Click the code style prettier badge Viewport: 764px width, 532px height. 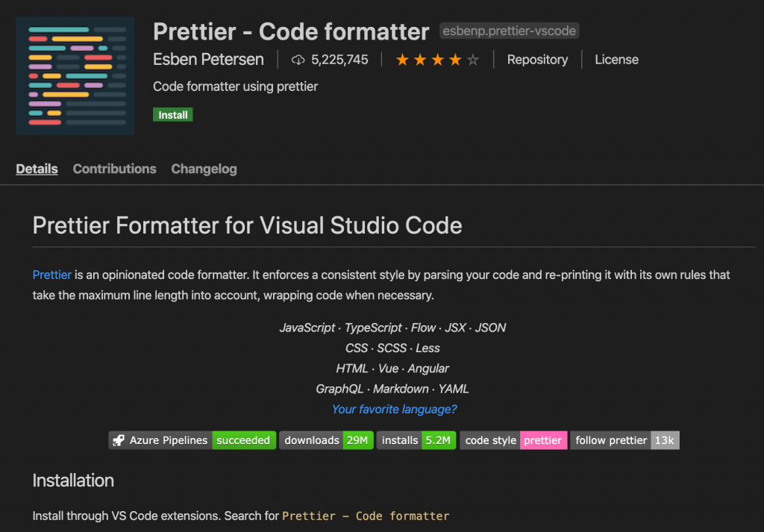click(513, 440)
